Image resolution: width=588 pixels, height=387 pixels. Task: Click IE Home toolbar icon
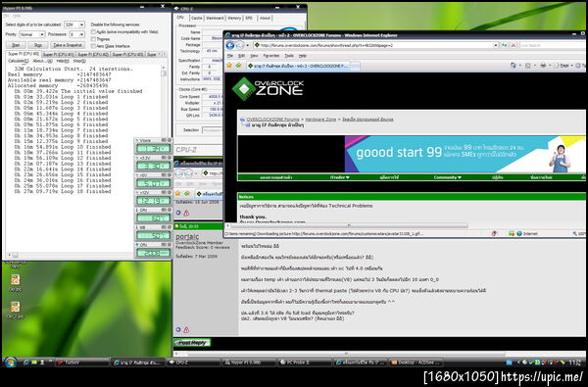(513, 66)
